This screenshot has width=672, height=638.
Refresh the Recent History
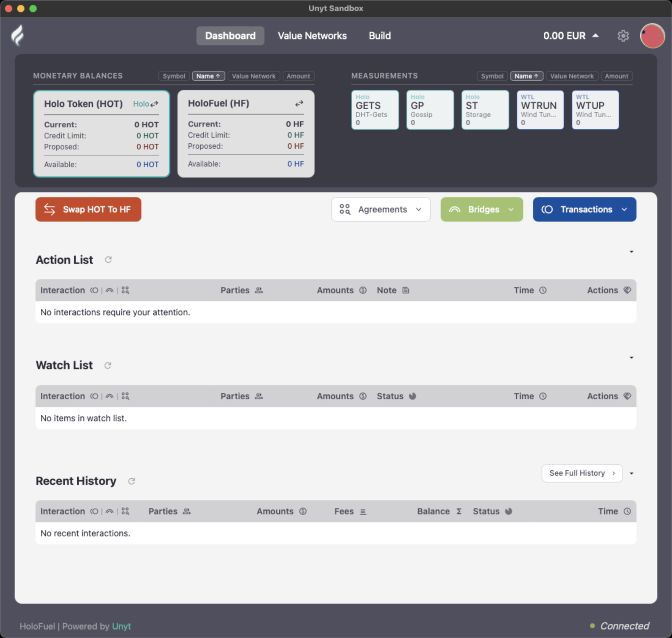pyautogui.click(x=131, y=481)
